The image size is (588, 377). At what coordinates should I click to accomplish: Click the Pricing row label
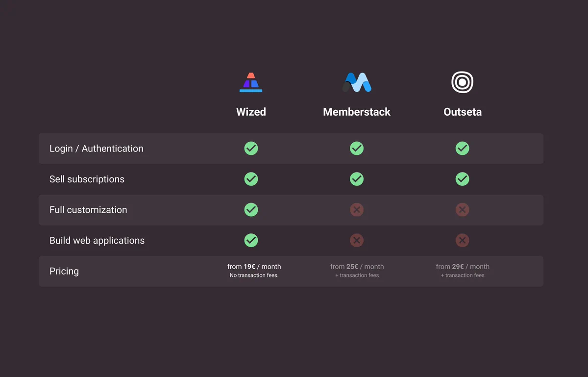coord(64,271)
